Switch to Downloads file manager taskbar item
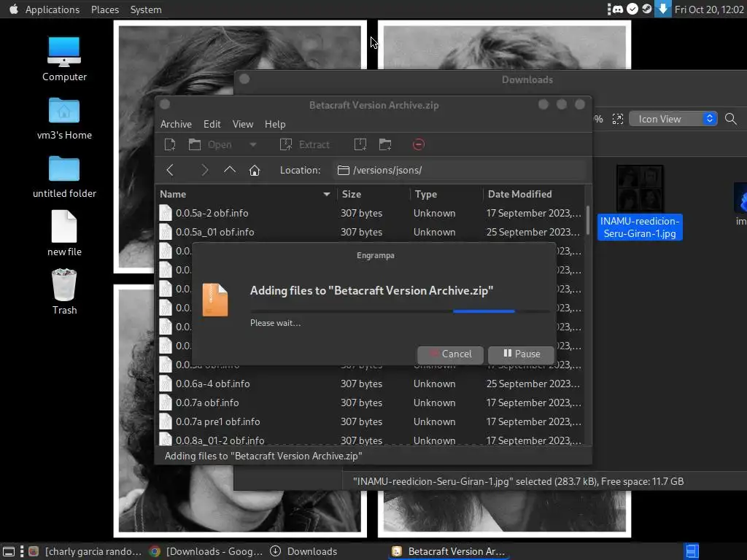747x560 pixels. 304,551
